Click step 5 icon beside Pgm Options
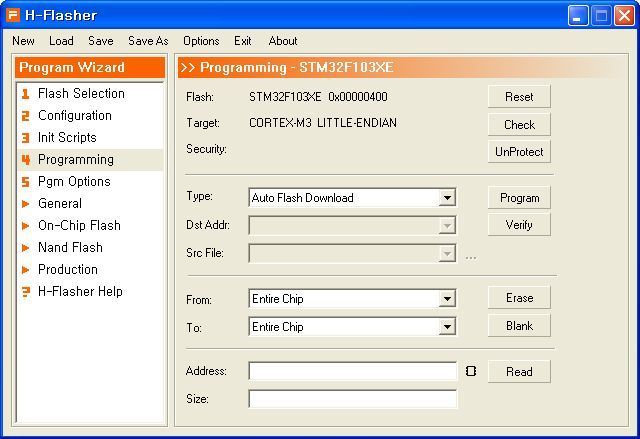 tap(25, 182)
